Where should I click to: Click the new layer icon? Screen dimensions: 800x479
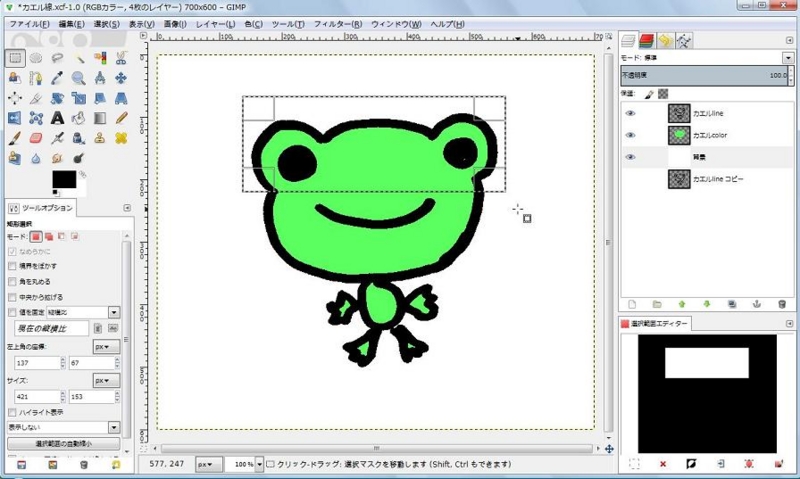pos(632,304)
